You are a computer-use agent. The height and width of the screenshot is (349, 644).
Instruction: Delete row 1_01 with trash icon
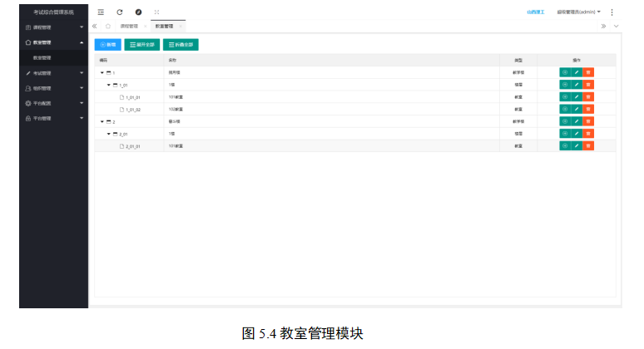pos(588,85)
